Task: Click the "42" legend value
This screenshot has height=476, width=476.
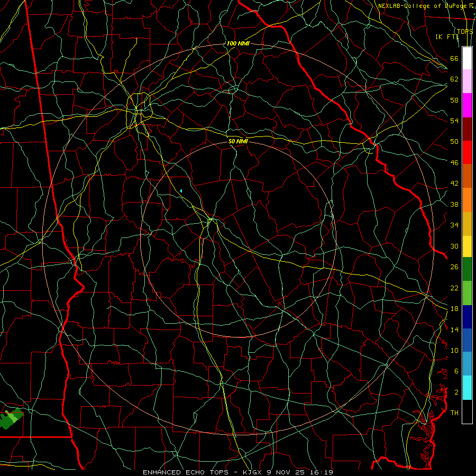Action: click(x=454, y=184)
